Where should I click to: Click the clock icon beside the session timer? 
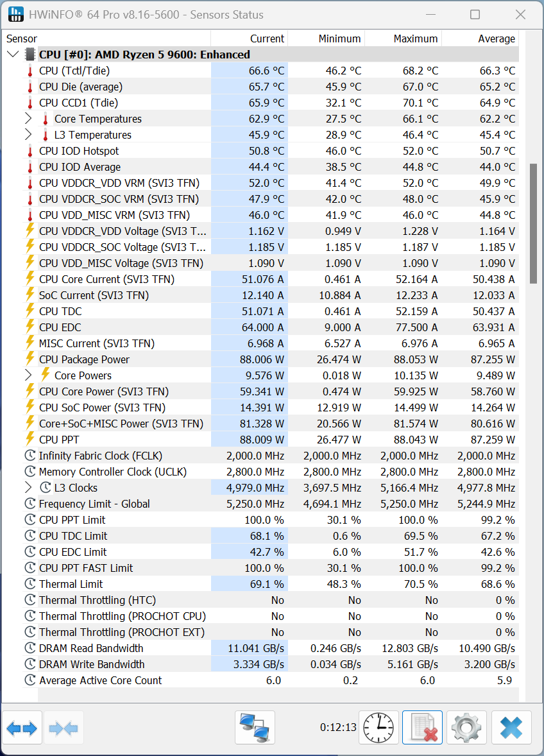(x=378, y=727)
